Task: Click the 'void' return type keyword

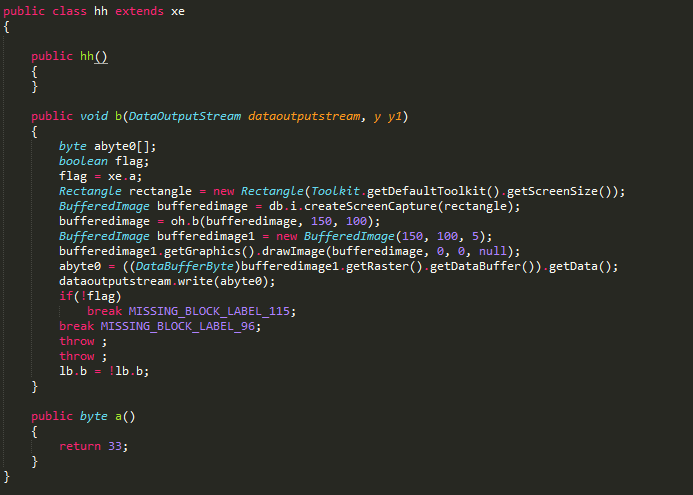Action: (x=94, y=116)
